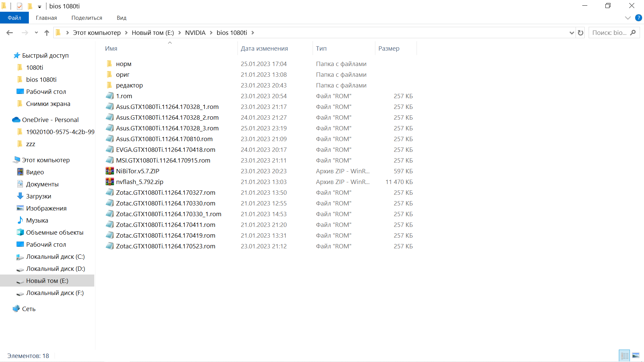Click the Properties quick access toolbar icon

[19, 6]
